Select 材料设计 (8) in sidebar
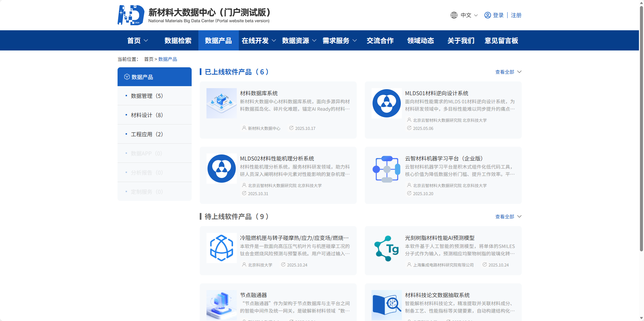The width and height of the screenshot is (644, 321). click(x=147, y=115)
